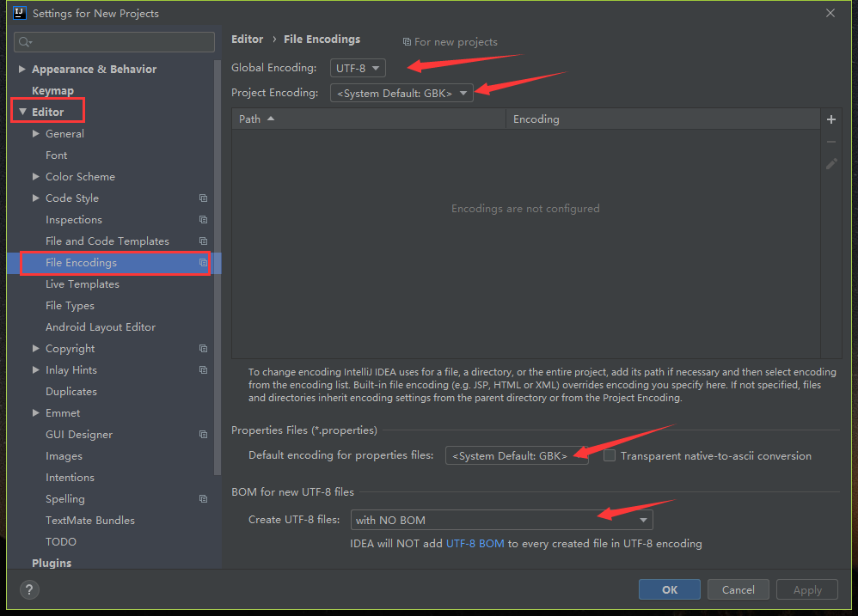Open the UTF-8 BOM link
Image resolution: width=858 pixels, height=616 pixels.
click(x=475, y=543)
